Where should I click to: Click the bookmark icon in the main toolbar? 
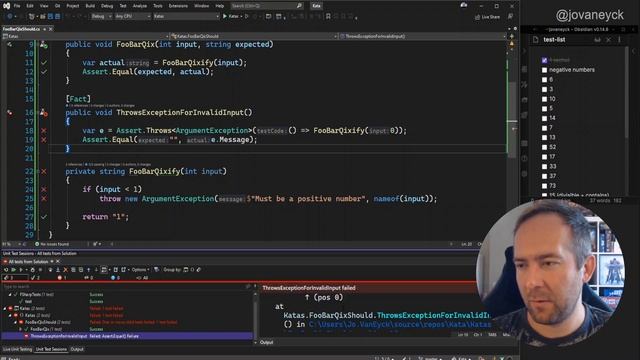coord(328,16)
